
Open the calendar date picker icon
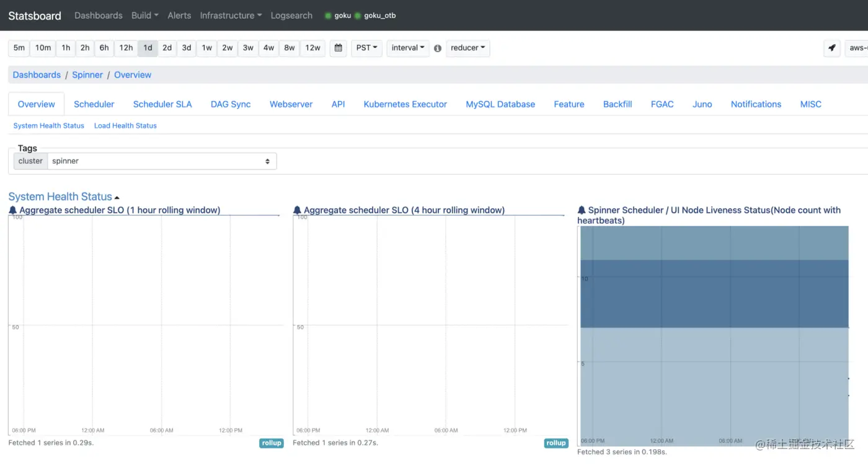coord(338,48)
